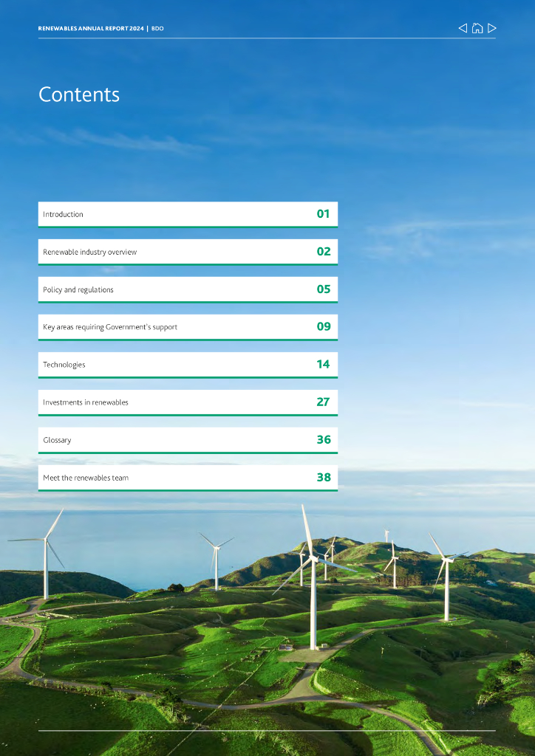
Task: Click the home icon in header
Action: pos(477,28)
